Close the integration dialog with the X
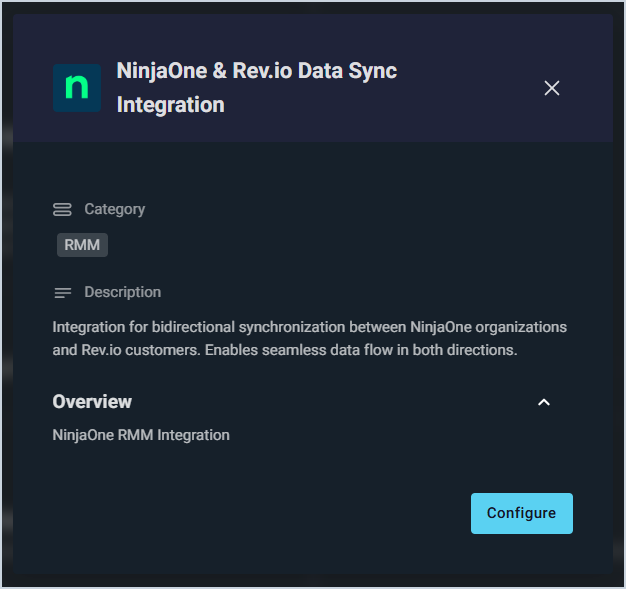This screenshot has width=626, height=589. coord(551,88)
